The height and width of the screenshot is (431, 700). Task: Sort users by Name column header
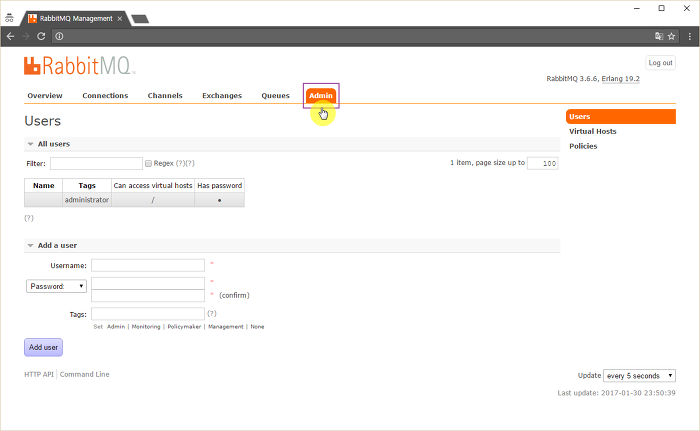tap(43, 185)
